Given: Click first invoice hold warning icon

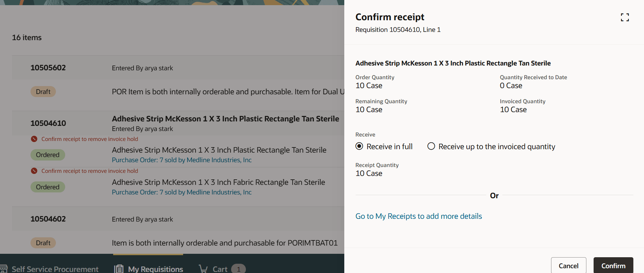Looking at the screenshot, I should (x=34, y=139).
